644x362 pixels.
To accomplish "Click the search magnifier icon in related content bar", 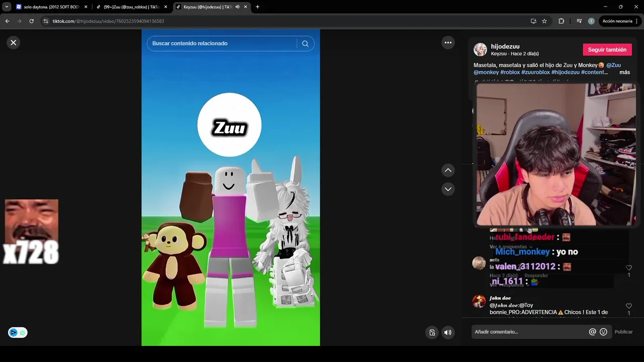I will [x=305, y=44].
